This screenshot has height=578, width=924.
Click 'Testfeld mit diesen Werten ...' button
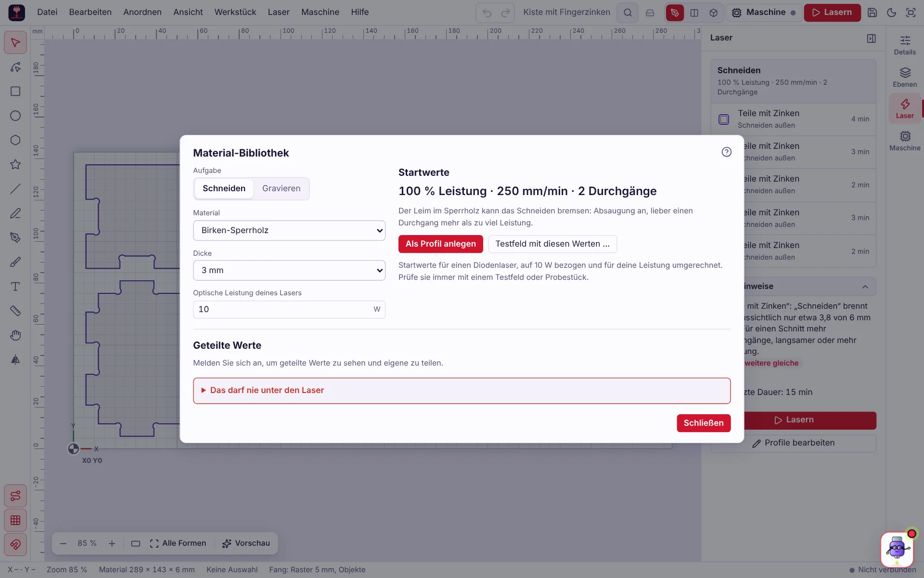(552, 244)
